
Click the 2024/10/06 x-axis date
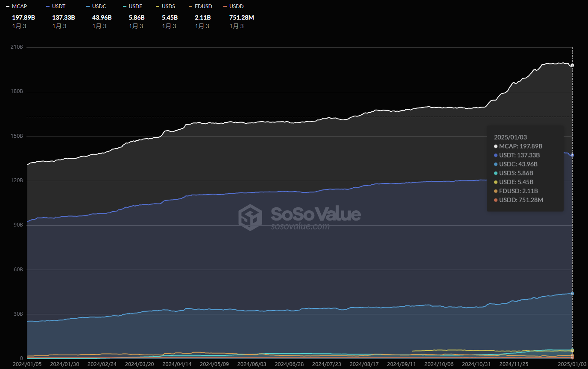coord(439,364)
